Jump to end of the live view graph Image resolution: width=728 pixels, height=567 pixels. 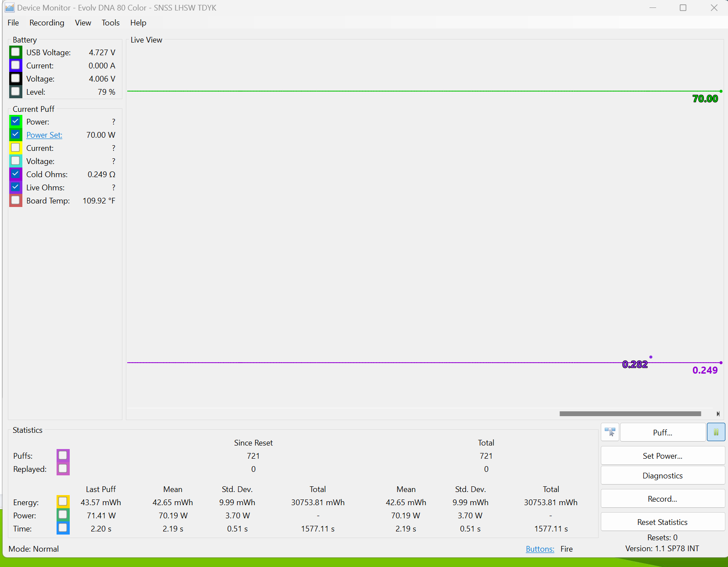click(718, 414)
